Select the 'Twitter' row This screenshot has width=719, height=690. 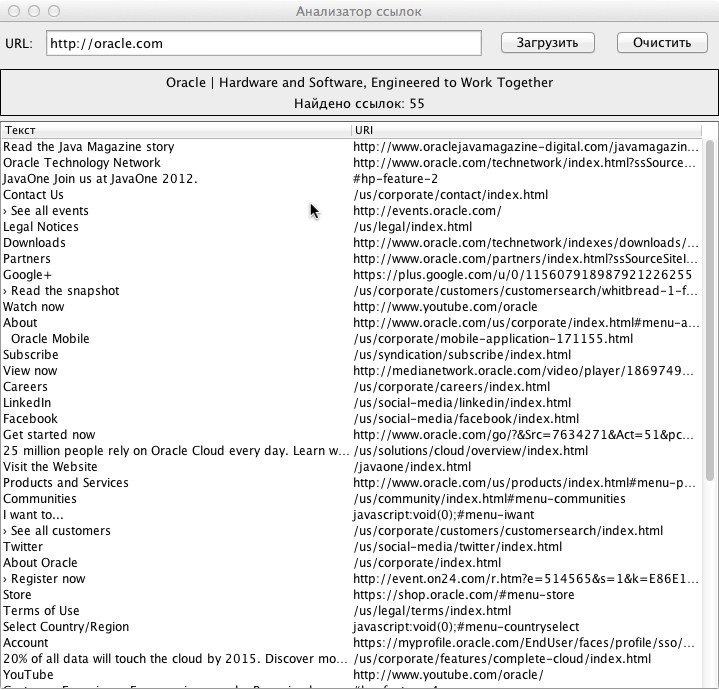click(352, 547)
